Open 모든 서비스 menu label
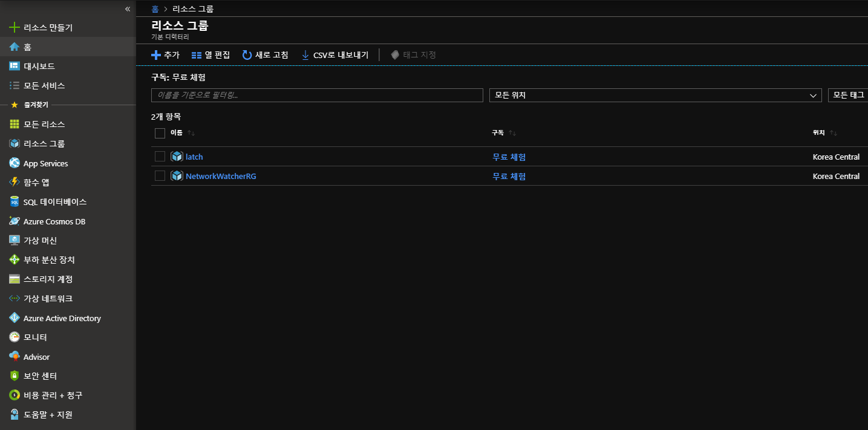Screen dimensions: 868x430 (44, 85)
